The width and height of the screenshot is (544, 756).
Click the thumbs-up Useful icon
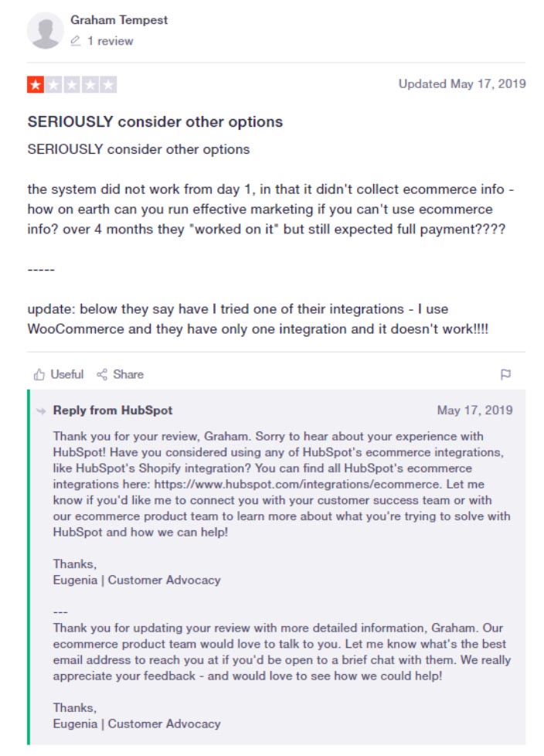pos(39,375)
